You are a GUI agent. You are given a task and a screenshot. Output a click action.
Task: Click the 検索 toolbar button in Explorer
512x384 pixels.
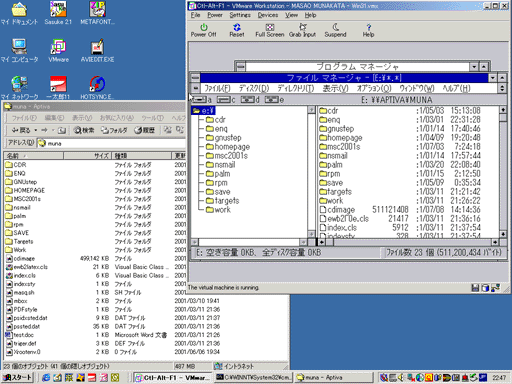(84, 130)
